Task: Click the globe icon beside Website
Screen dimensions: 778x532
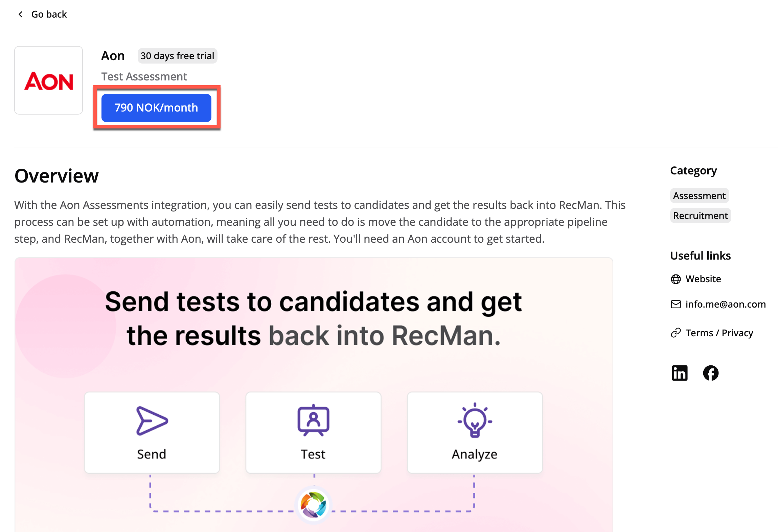Action: coord(676,279)
